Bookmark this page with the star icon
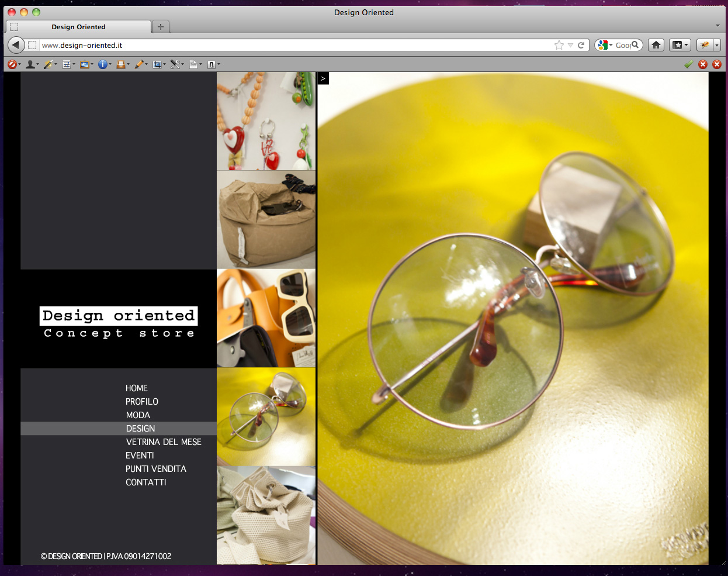Image resolution: width=728 pixels, height=576 pixels. coord(559,45)
